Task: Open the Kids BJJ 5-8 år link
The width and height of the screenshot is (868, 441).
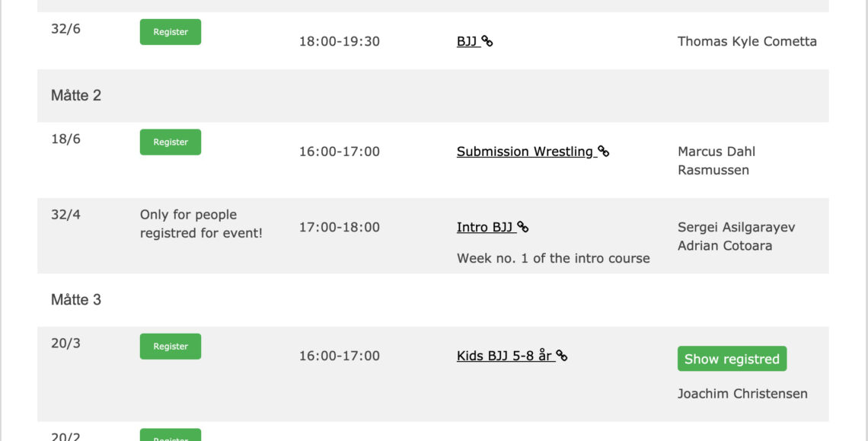Action: pyautogui.click(x=506, y=356)
